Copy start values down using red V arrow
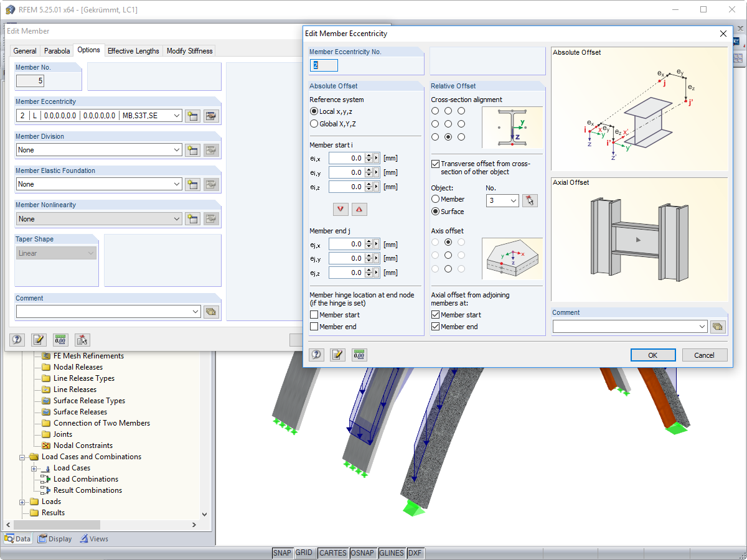 (341, 209)
